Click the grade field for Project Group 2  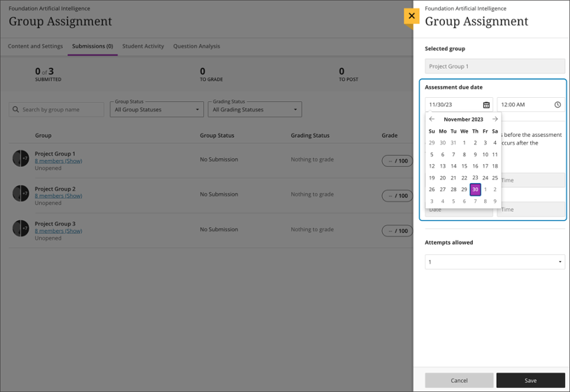397,196
